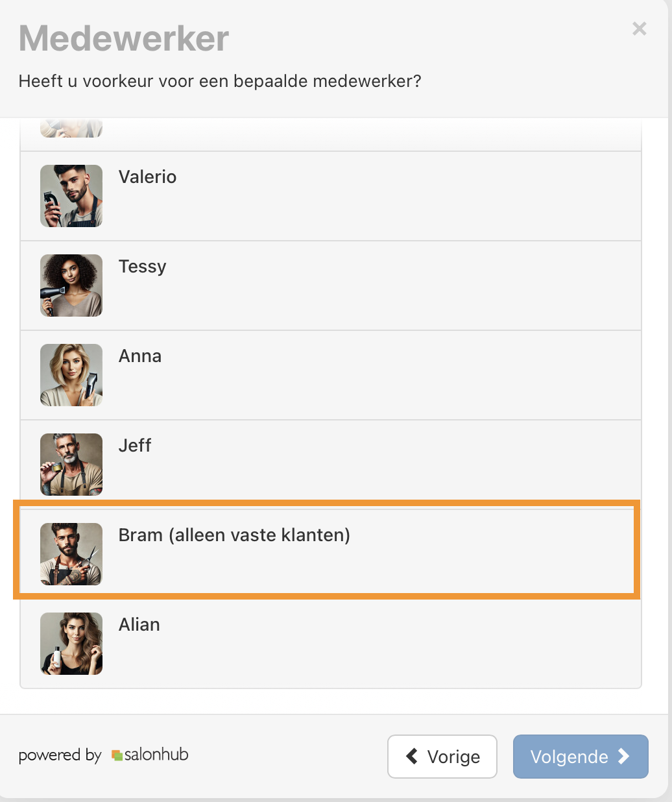This screenshot has width=672, height=802.
Task: Click Anna's profile photo
Action: point(71,375)
